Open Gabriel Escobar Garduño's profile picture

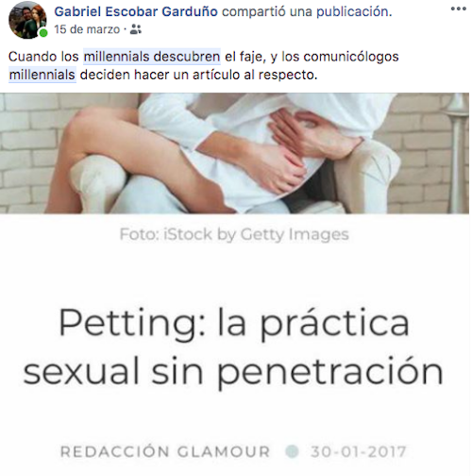pos(27,20)
